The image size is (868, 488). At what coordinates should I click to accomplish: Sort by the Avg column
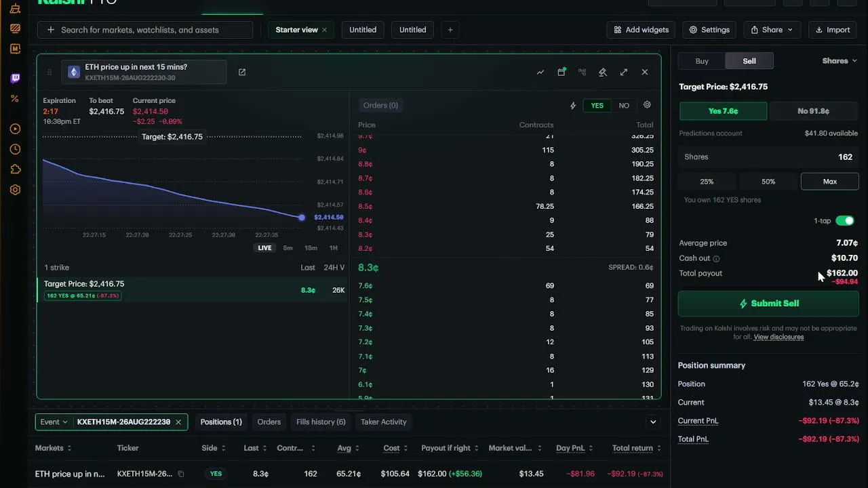(348, 448)
